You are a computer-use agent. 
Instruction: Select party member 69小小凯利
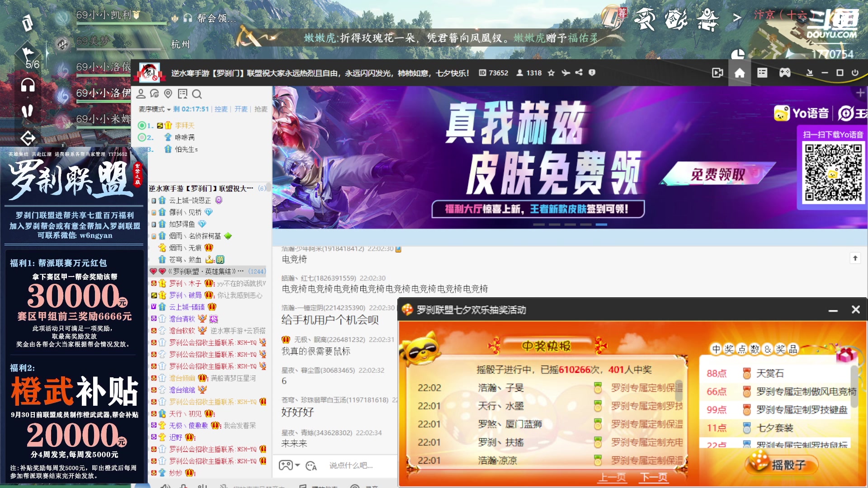click(x=108, y=15)
